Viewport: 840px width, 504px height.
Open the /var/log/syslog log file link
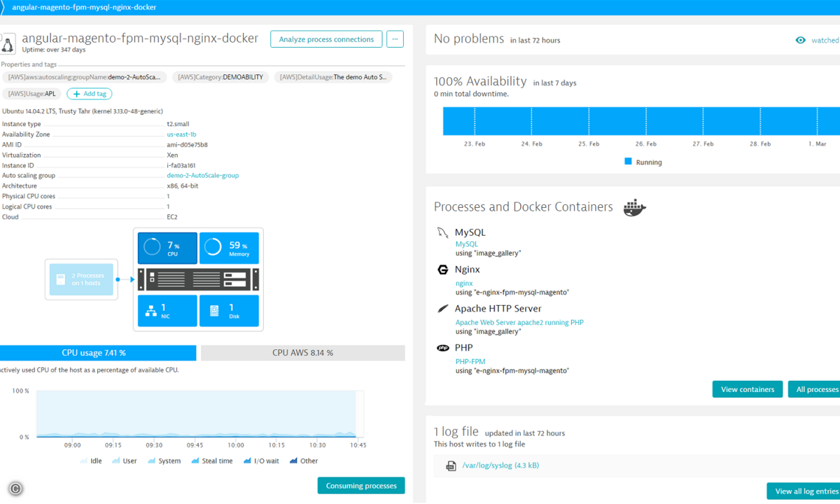point(500,465)
